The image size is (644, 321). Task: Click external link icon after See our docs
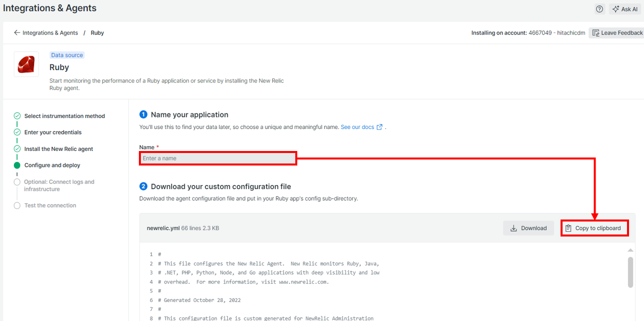point(380,127)
